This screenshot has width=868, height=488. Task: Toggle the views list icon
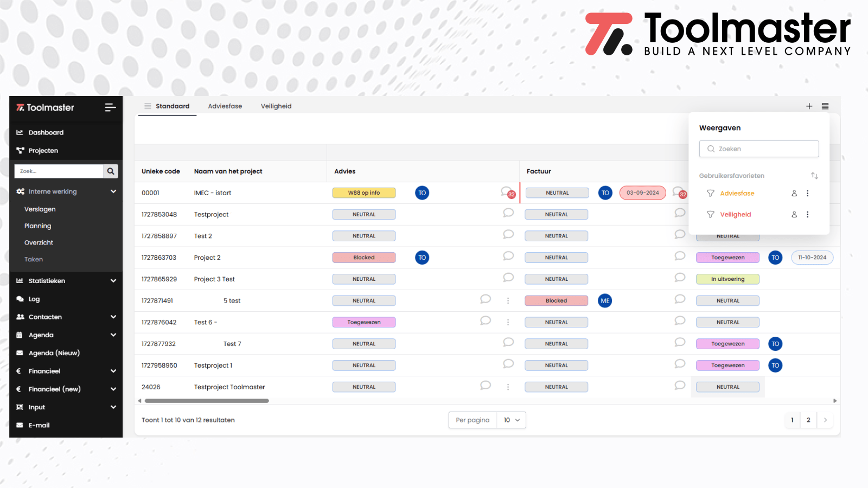[x=825, y=106]
